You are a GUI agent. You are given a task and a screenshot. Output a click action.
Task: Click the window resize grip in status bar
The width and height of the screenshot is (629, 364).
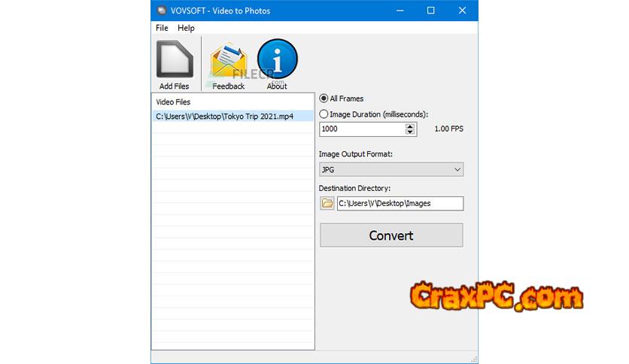[x=474, y=359]
